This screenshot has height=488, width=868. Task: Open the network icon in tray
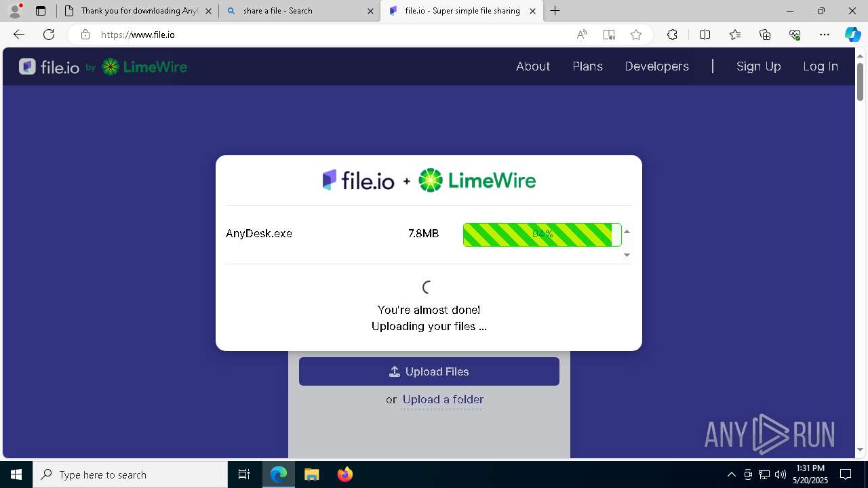pyautogui.click(x=764, y=474)
